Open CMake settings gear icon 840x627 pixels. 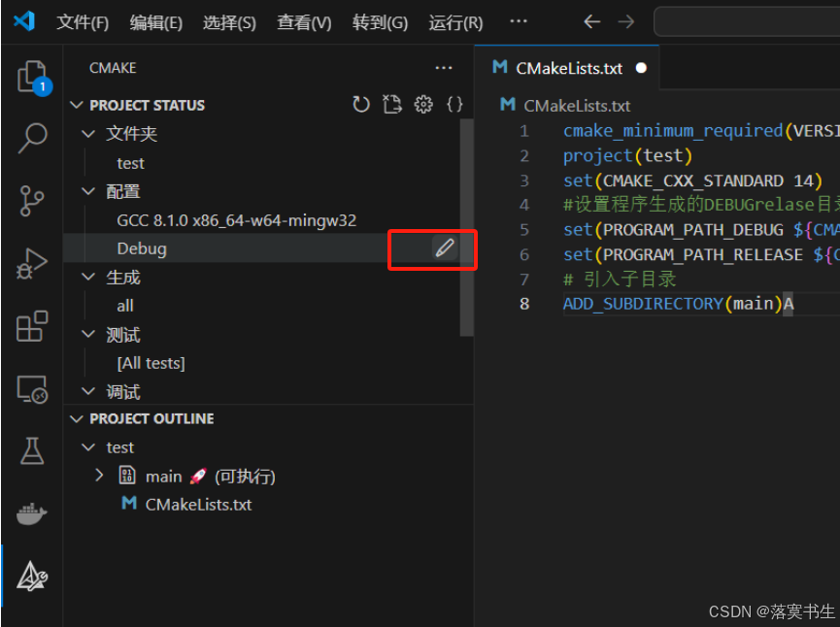(x=423, y=105)
